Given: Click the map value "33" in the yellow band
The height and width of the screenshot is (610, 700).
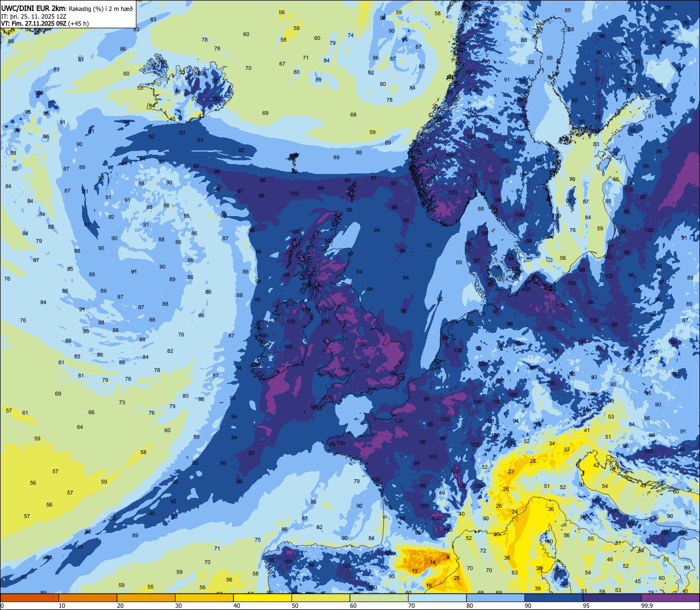Looking at the screenshot, I should tap(567, 449).
